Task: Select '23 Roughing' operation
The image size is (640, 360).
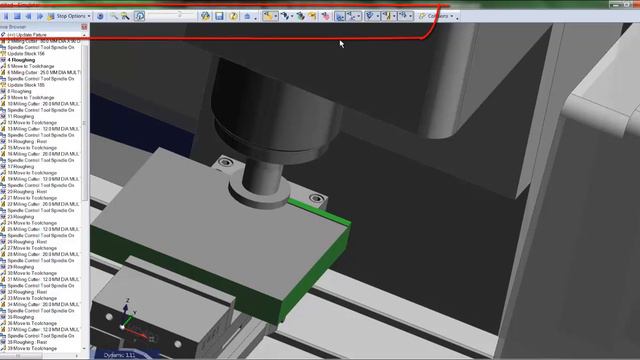Action: (20, 217)
